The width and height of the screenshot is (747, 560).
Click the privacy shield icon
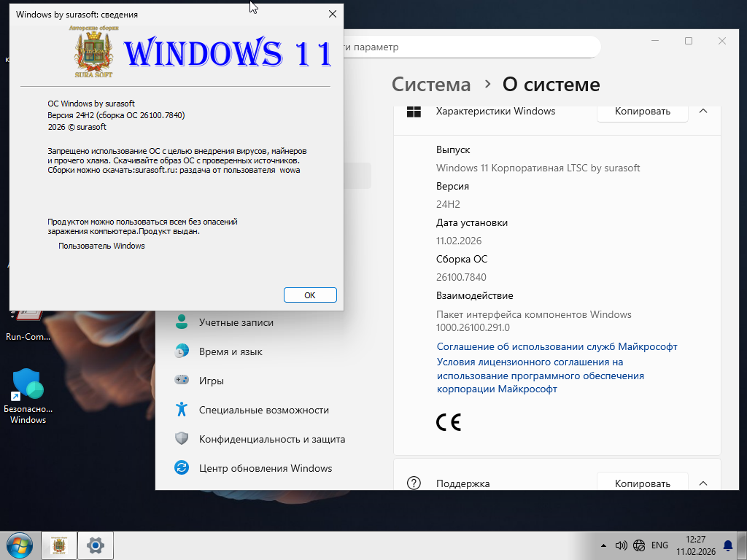pyautogui.click(x=182, y=438)
